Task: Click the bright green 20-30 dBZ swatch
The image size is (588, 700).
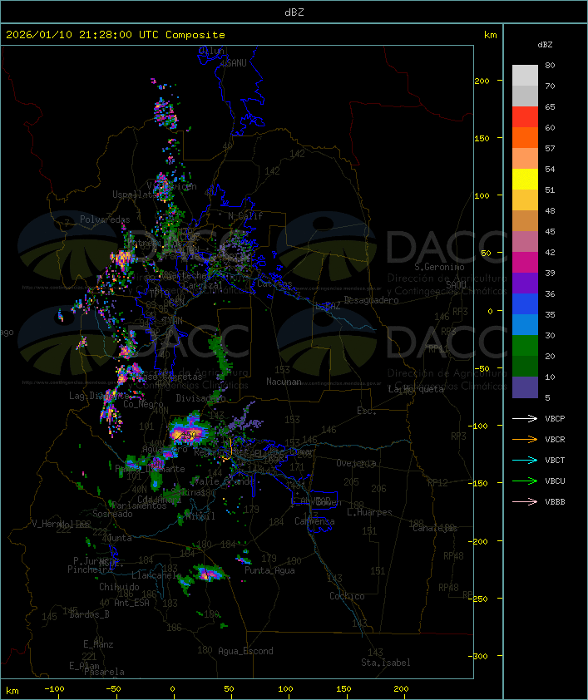Action: click(x=525, y=346)
